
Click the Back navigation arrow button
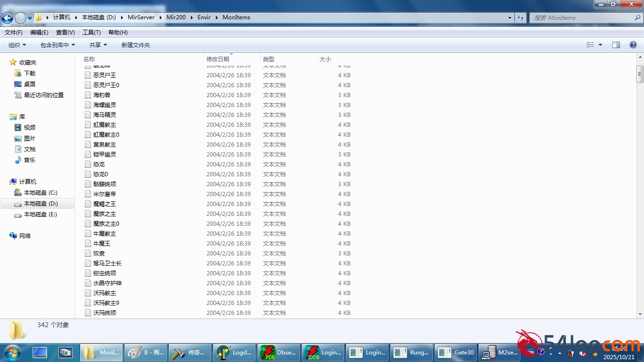(x=8, y=18)
